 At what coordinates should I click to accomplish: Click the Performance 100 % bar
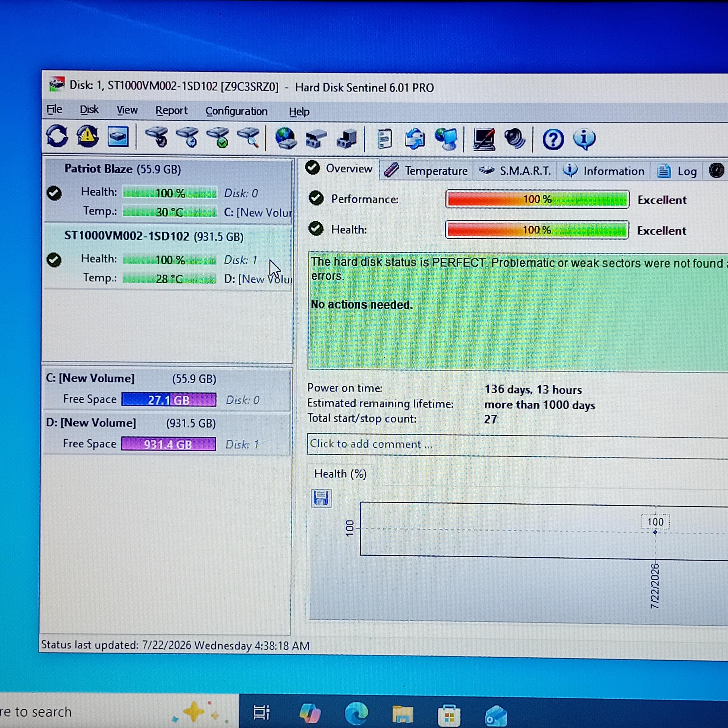[x=537, y=199]
